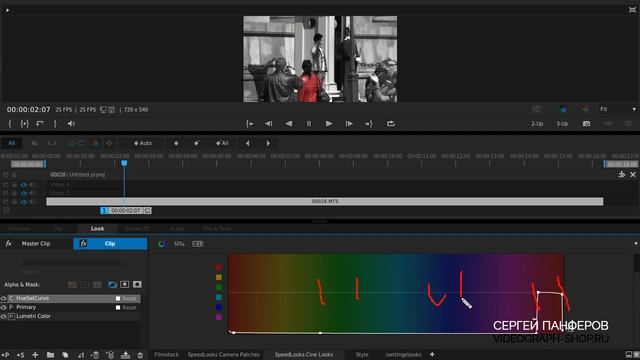
Task: Click the timeline playhead marker
Action: (124, 163)
